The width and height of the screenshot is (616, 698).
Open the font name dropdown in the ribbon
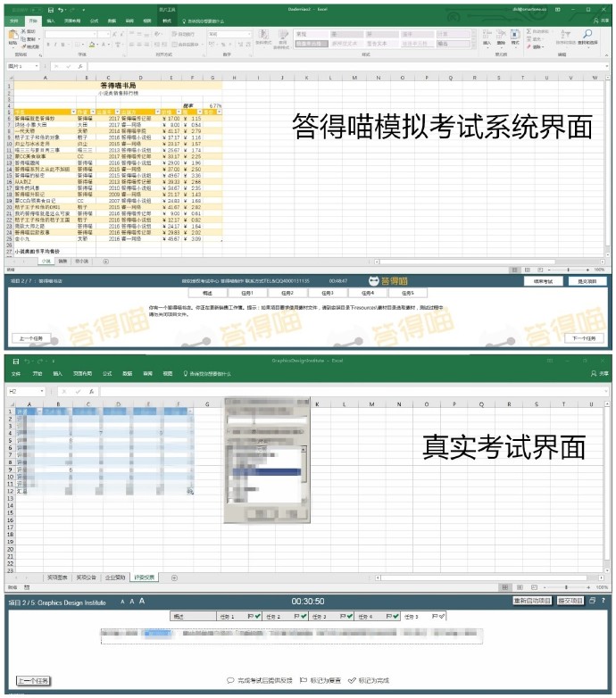[x=95, y=34]
